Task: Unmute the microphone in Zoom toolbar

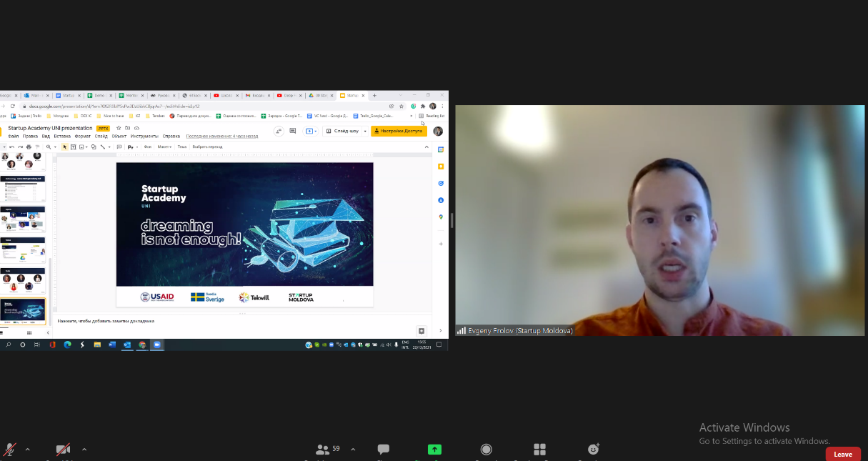Action: click(10, 450)
